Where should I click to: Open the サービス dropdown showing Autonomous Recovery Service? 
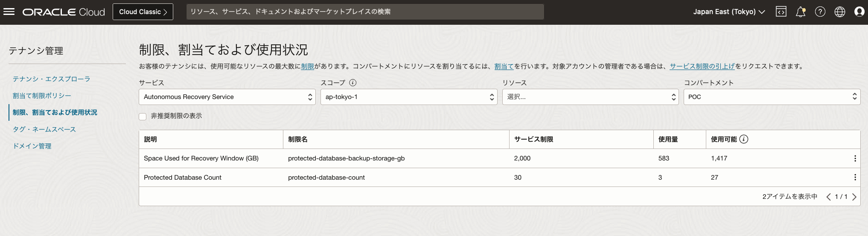(x=227, y=97)
